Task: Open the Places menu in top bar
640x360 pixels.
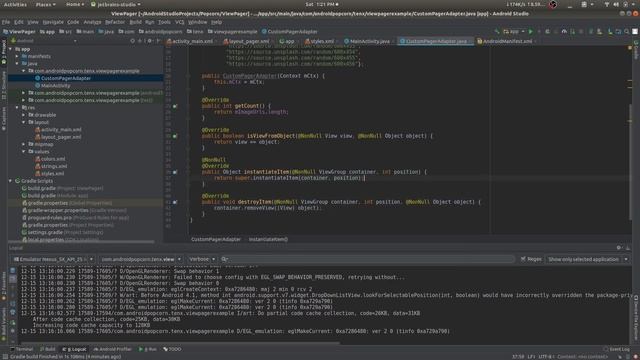Action: tap(45, 4)
